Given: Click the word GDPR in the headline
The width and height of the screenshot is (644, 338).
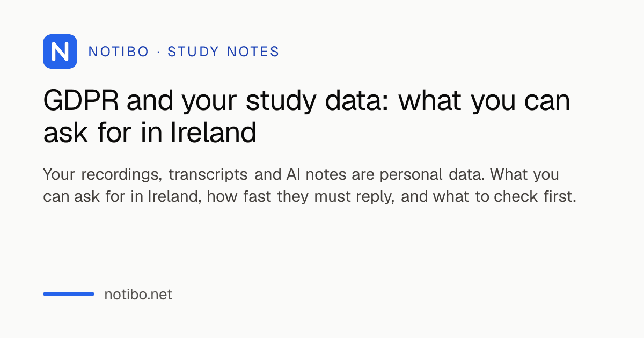Looking at the screenshot, I should (82, 101).
